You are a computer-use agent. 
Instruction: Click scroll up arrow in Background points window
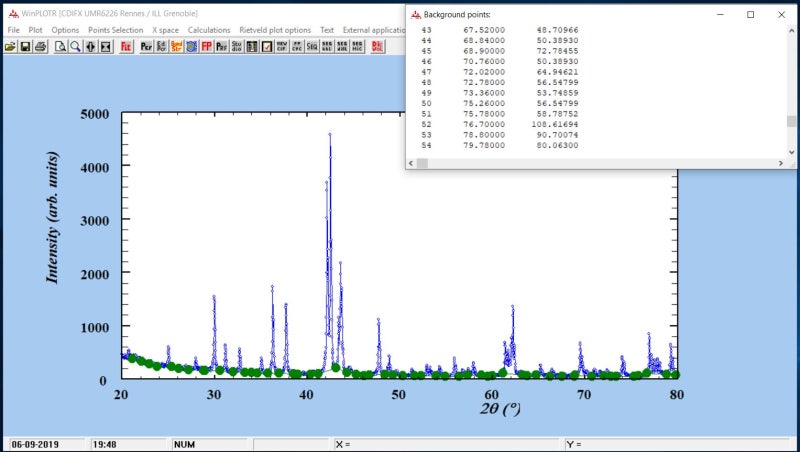click(791, 30)
